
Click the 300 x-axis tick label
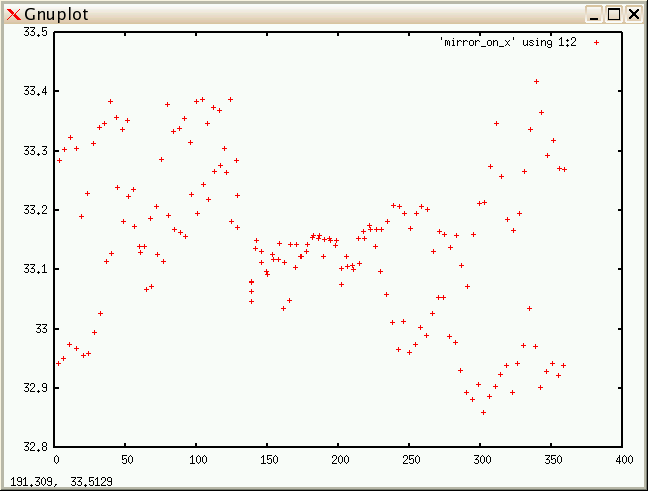[x=483, y=459]
